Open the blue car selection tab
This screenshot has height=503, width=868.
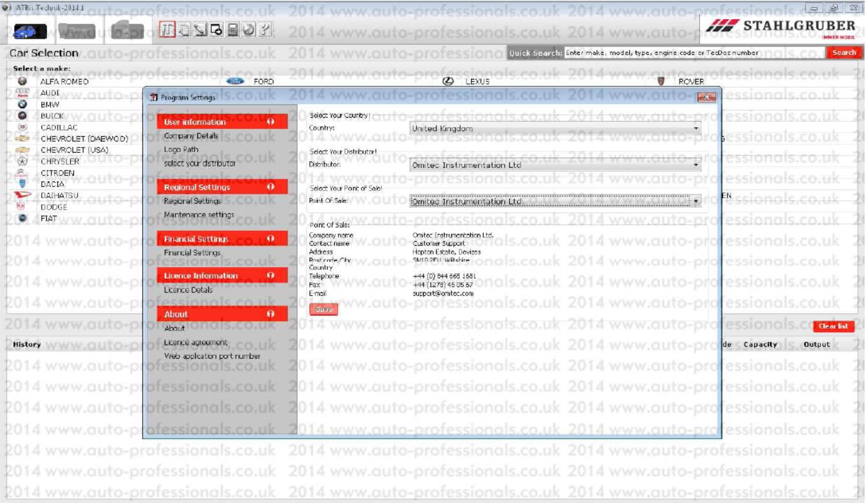coord(30,31)
